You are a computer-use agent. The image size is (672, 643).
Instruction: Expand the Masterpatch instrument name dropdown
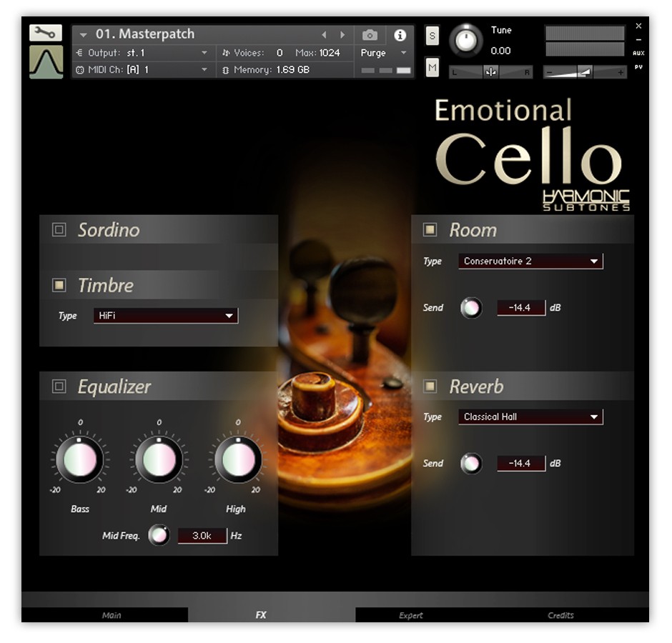click(83, 35)
